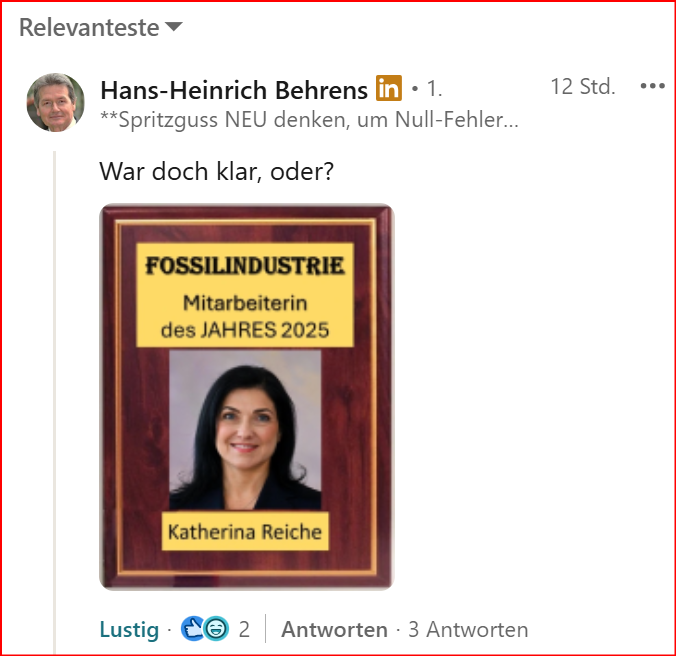Image resolution: width=676 pixels, height=656 pixels.
Task: Click the Katherina Reiche name label
Action: click(245, 531)
